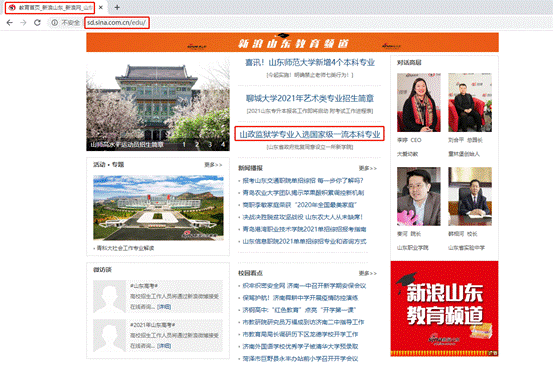Switch carousel to slide number 4
Viewport: 553px width, 366px height.
[x=223, y=144]
